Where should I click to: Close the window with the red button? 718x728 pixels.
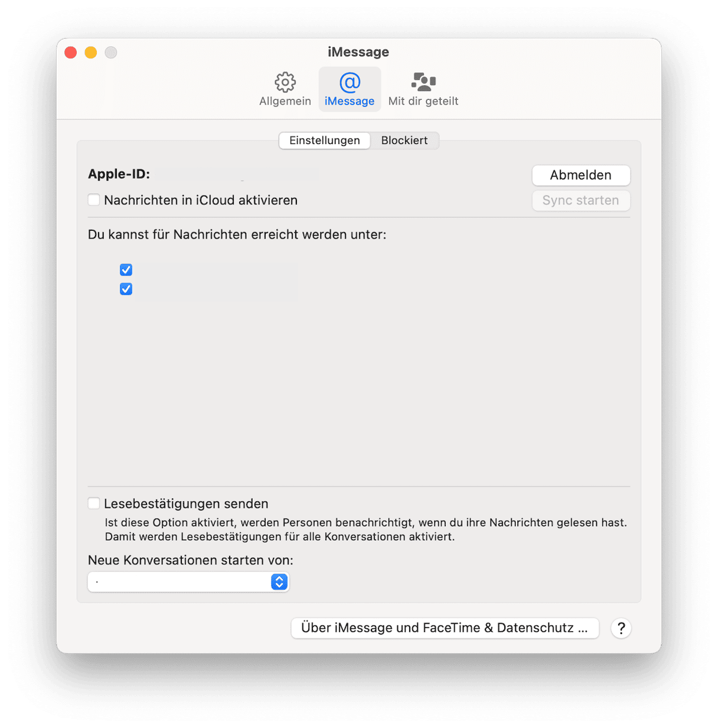[71, 53]
